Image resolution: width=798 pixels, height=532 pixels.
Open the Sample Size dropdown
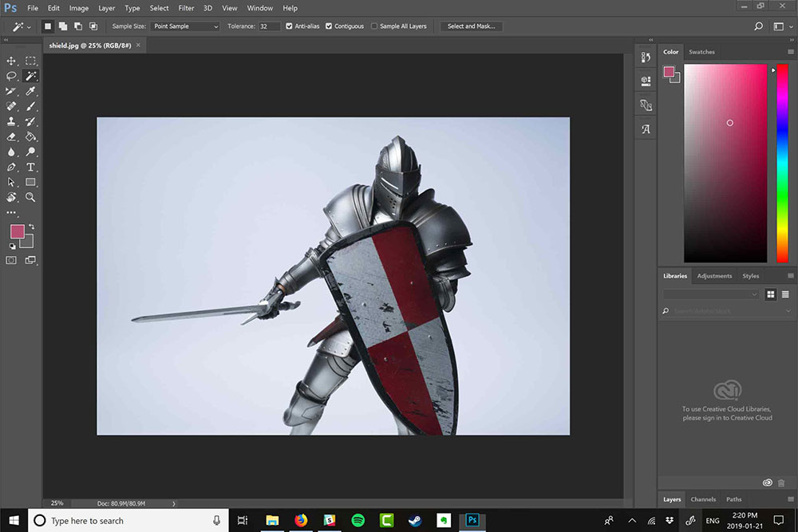pyautogui.click(x=185, y=26)
